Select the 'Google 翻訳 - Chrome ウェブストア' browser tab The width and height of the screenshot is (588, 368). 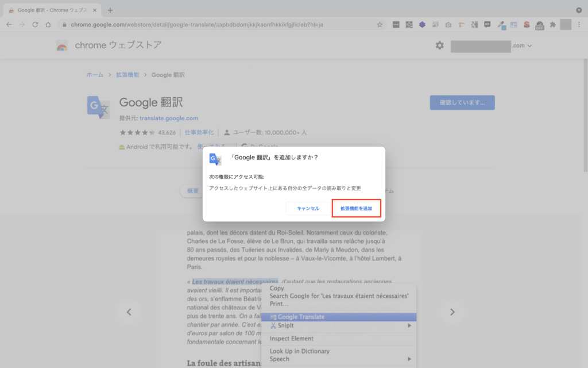52,10
